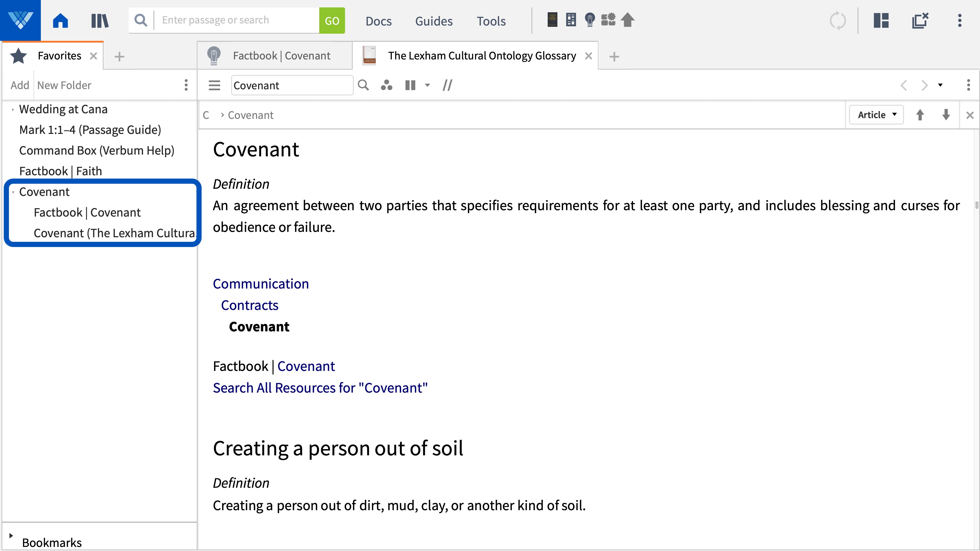This screenshot has width=980, height=551.
Task: Click the sync status icon
Action: click(838, 20)
